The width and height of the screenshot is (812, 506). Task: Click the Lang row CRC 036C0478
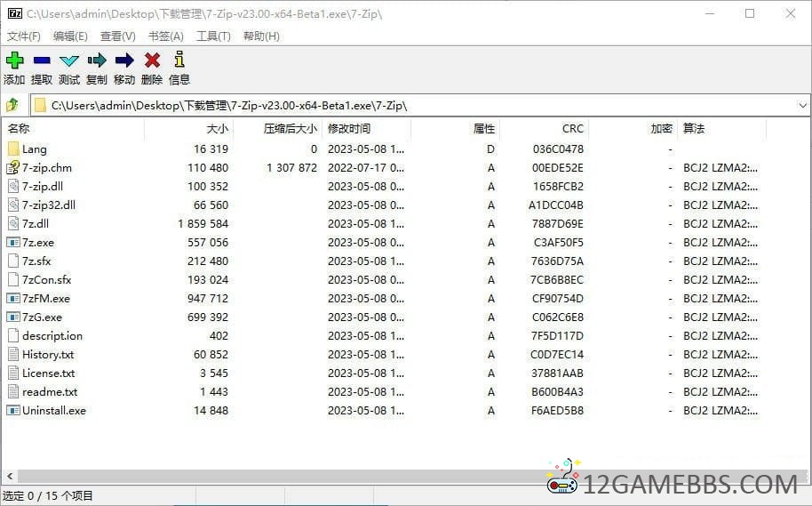[x=558, y=149]
